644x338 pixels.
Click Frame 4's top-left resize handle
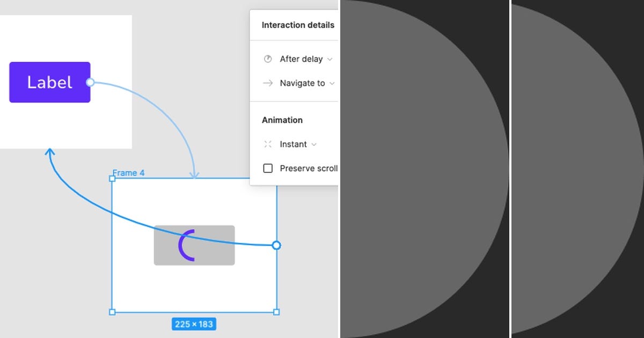pos(112,179)
